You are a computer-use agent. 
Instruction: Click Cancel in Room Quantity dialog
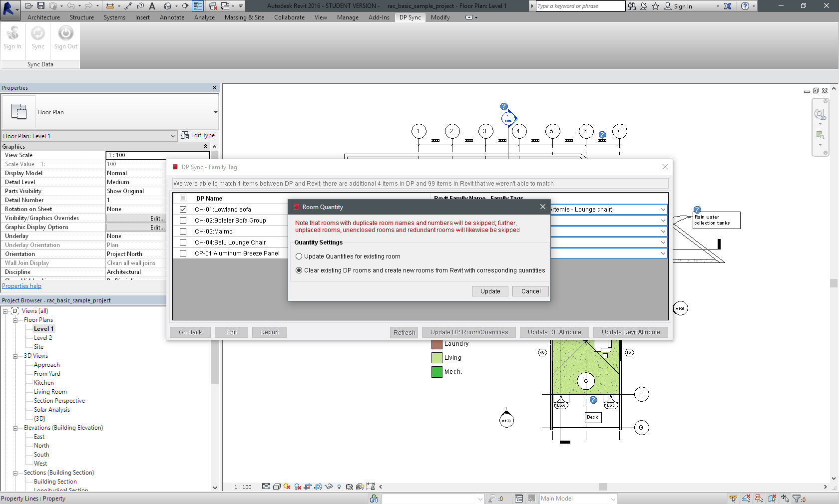coord(530,291)
